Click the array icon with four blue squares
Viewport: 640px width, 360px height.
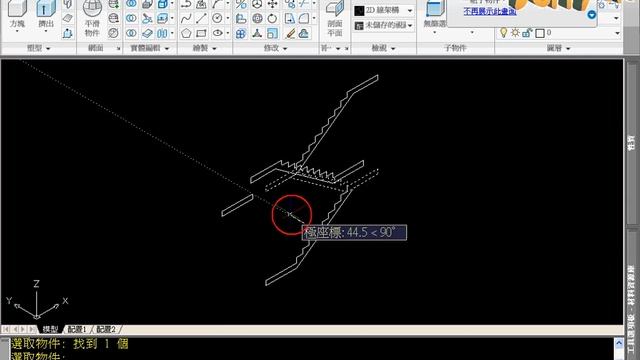[241, 33]
